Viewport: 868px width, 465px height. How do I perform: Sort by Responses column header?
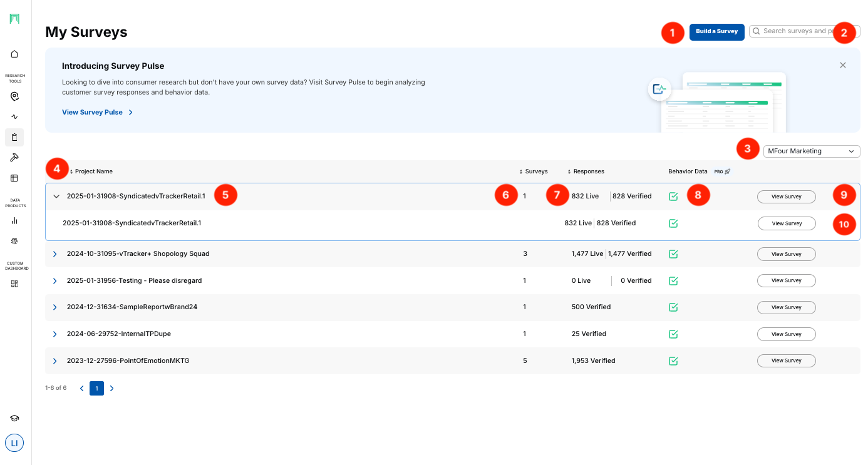click(x=587, y=171)
